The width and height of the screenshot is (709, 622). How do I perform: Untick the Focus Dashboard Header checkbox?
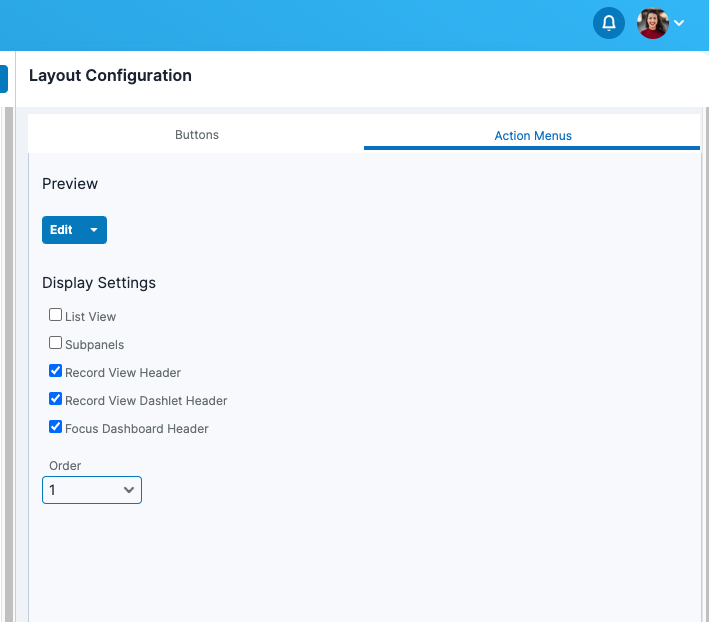[56, 427]
